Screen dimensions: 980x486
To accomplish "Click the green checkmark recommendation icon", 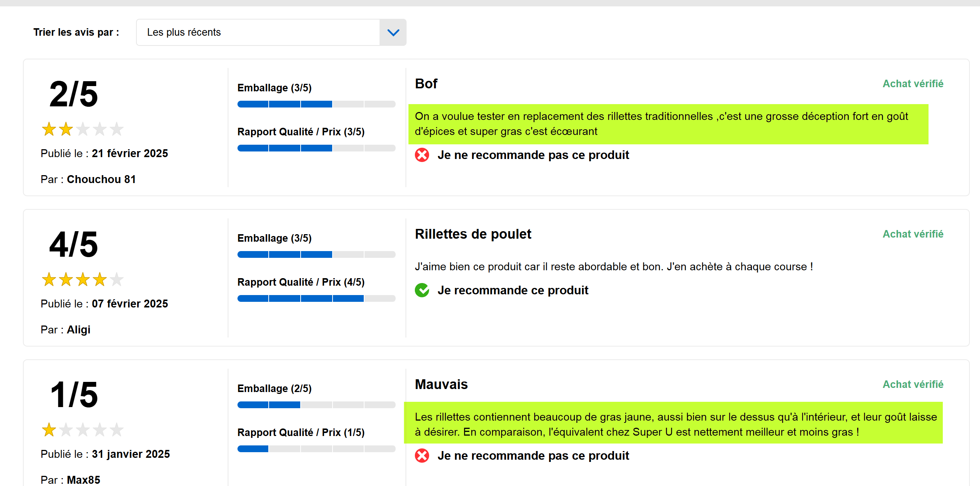I will coord(422,290).
